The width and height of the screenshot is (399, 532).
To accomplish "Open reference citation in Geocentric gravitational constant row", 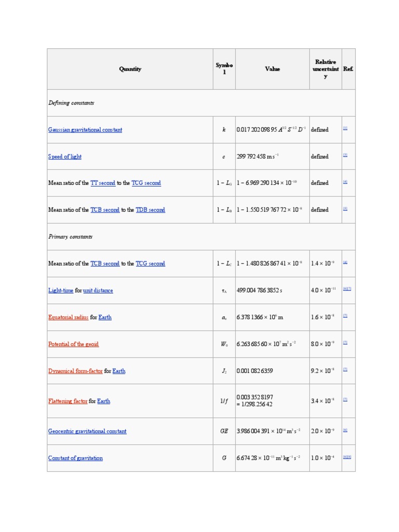I will [345, 430].
